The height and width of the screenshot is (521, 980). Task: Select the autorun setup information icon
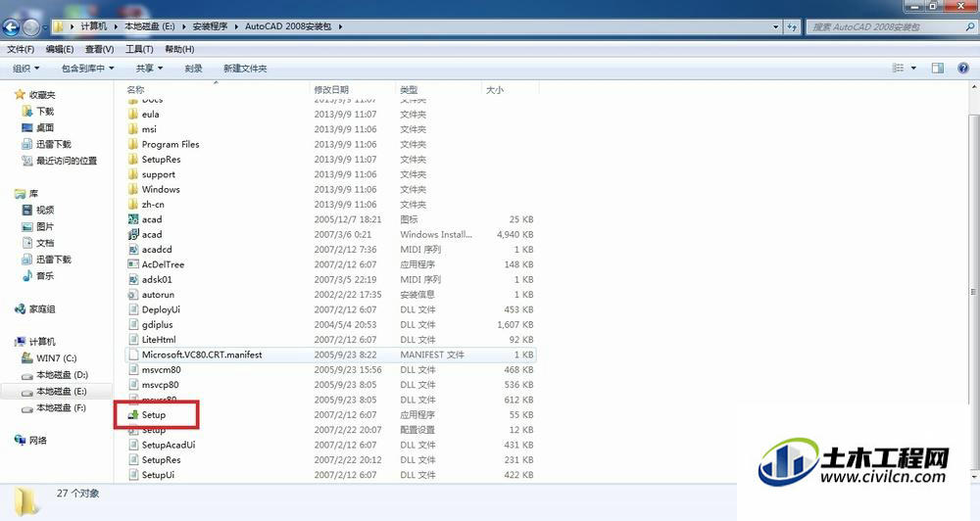[133, 294]
